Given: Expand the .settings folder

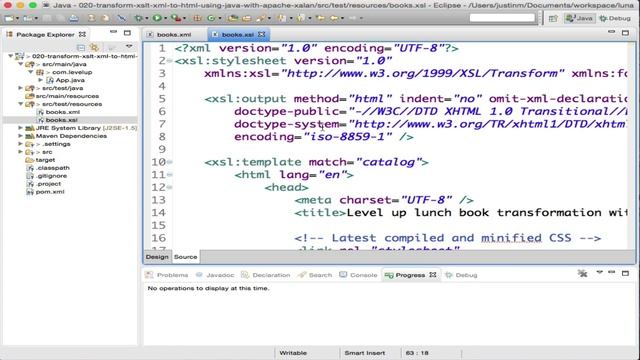Looking at the screenshot, I should click(20, 144).
